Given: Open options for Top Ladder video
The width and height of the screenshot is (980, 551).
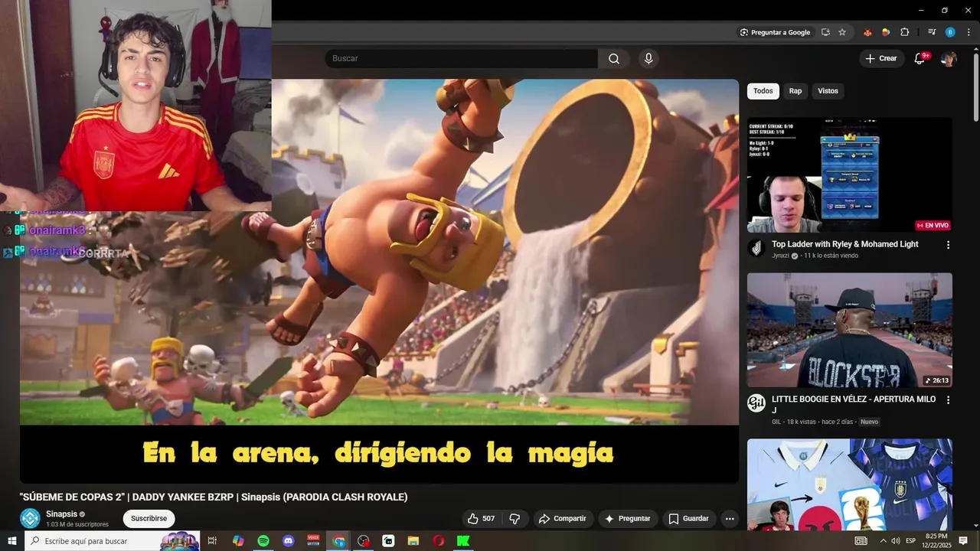Looking at the screenshot, I should pyautogui.click(x=948, y=245).
